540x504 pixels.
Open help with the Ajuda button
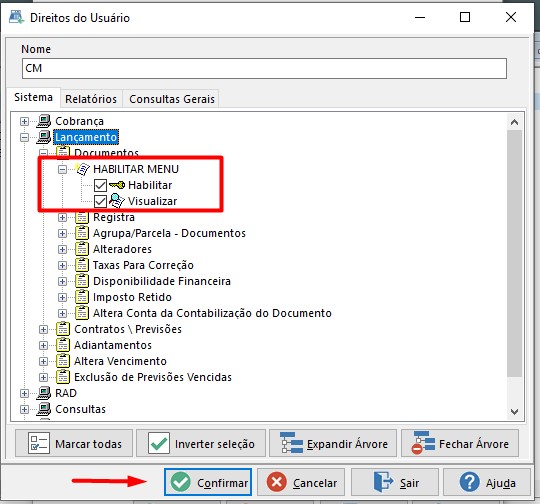[487, 482]
